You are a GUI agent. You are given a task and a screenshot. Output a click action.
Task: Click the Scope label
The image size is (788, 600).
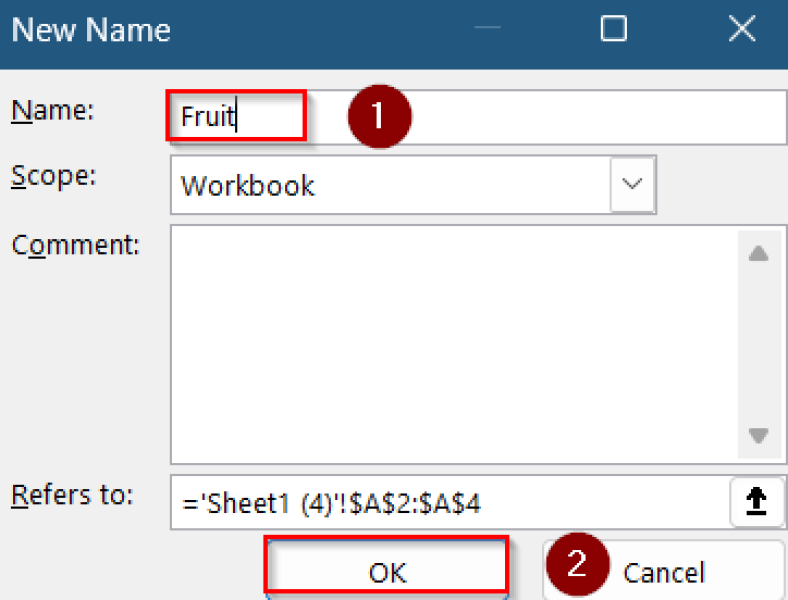pos(54,176)
